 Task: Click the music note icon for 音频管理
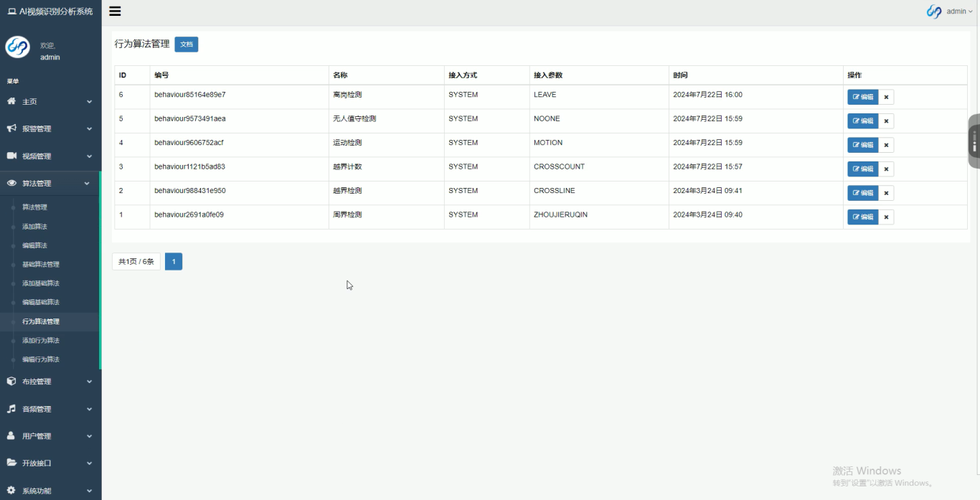click(11, 409)
